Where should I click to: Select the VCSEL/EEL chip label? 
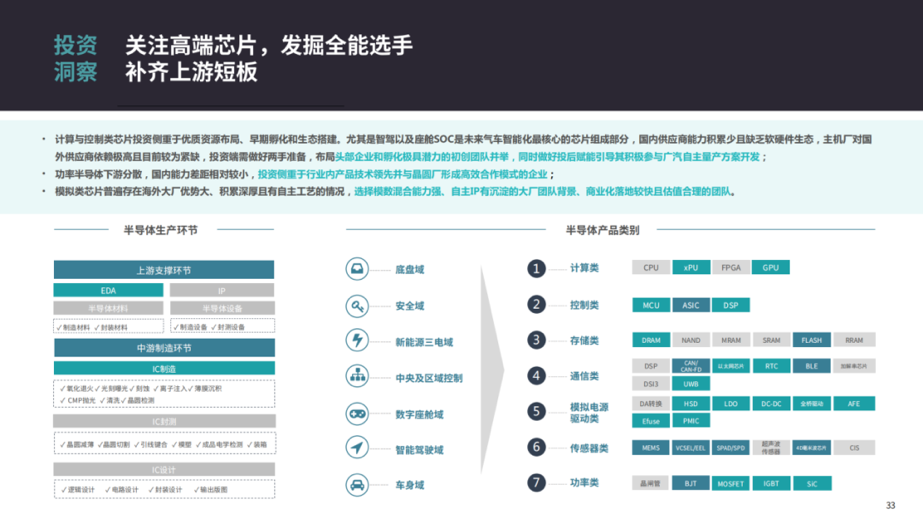point(691,448)
